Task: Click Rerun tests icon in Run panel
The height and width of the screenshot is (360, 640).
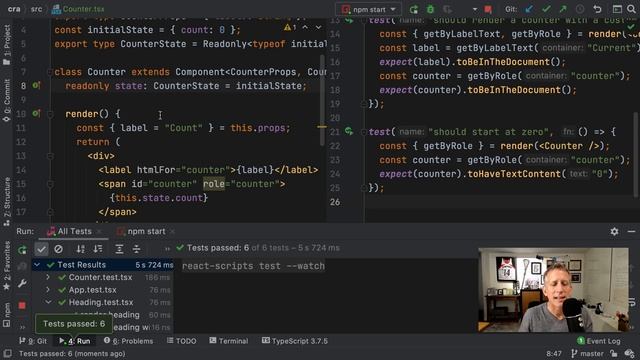Action: (22, 249)
